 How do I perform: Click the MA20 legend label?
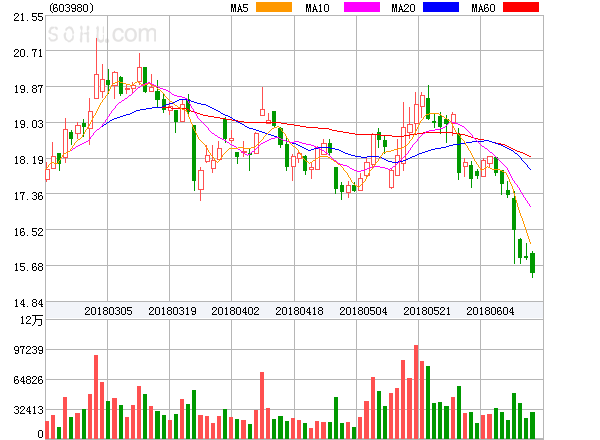click(x=403, y=8)
